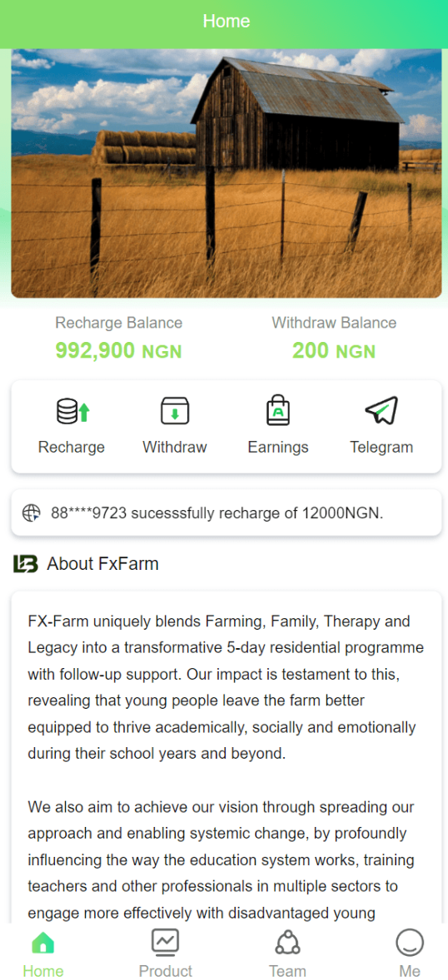Tap the barn banner image
Screen dimensions: 448x980
tap(226, 173)
